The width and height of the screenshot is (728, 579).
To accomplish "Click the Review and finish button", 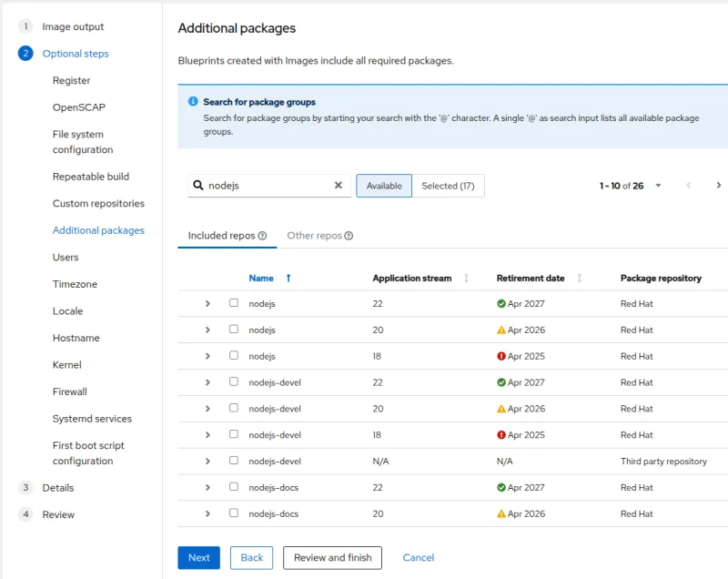I will tap(333, 557).
